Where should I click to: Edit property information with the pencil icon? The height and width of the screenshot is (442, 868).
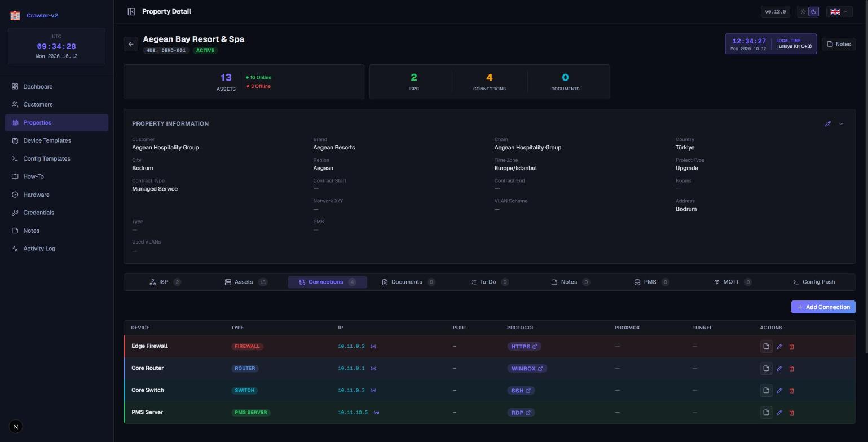[x=828, y=124]
